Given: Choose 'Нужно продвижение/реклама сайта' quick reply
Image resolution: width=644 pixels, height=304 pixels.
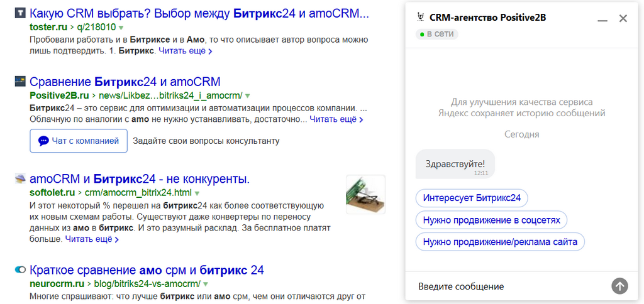Looking at the screenshot, I should coord(500,242).
